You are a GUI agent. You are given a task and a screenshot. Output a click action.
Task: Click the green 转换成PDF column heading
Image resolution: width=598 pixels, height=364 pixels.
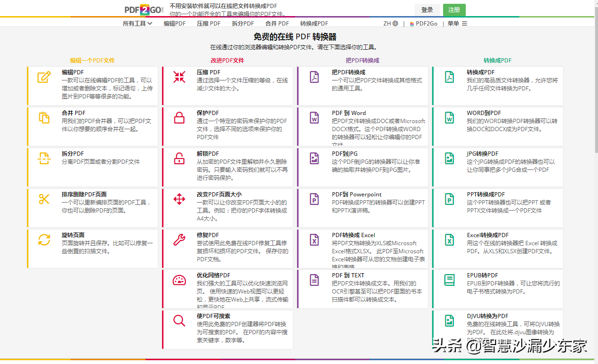498,61
